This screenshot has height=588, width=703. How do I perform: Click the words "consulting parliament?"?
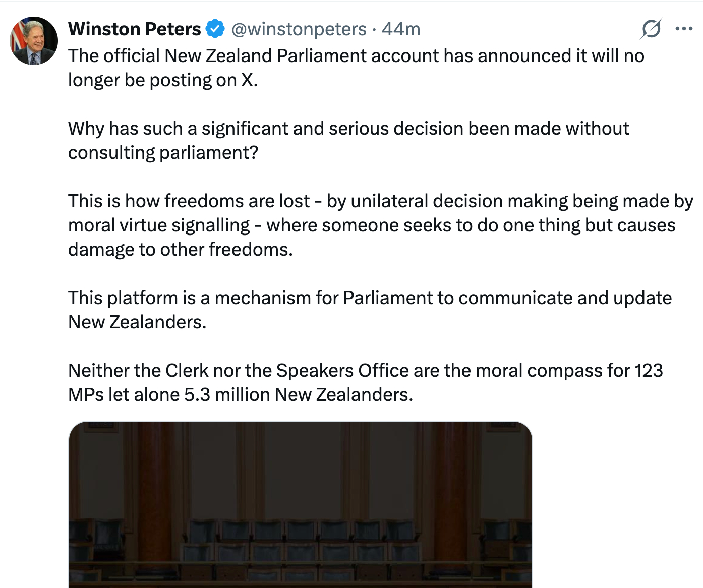pos(163,153)
